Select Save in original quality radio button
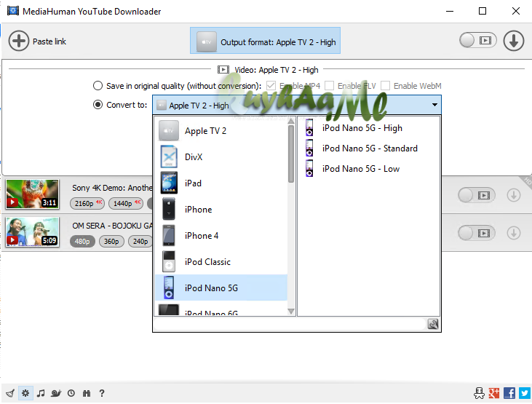This screenshot has height=404, width=532. (98, 86)
